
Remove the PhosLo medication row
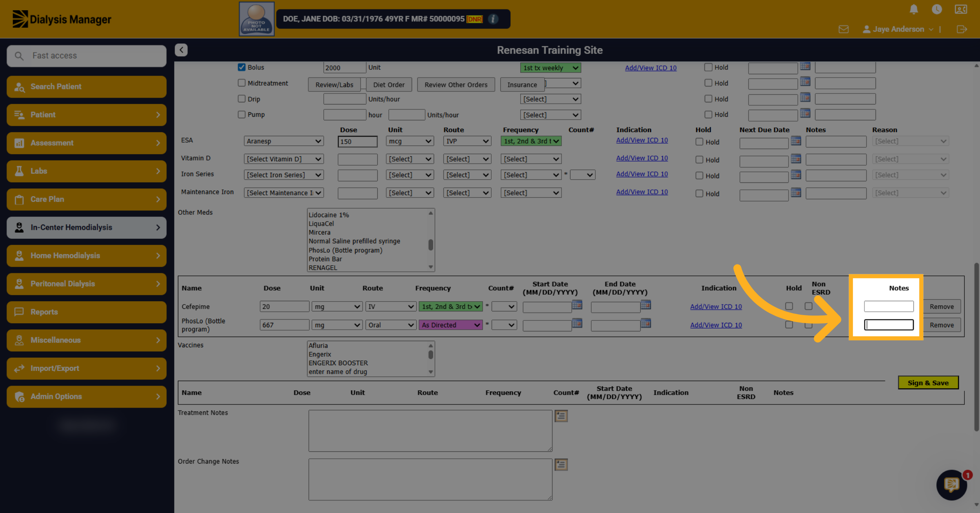pos(942,325)
